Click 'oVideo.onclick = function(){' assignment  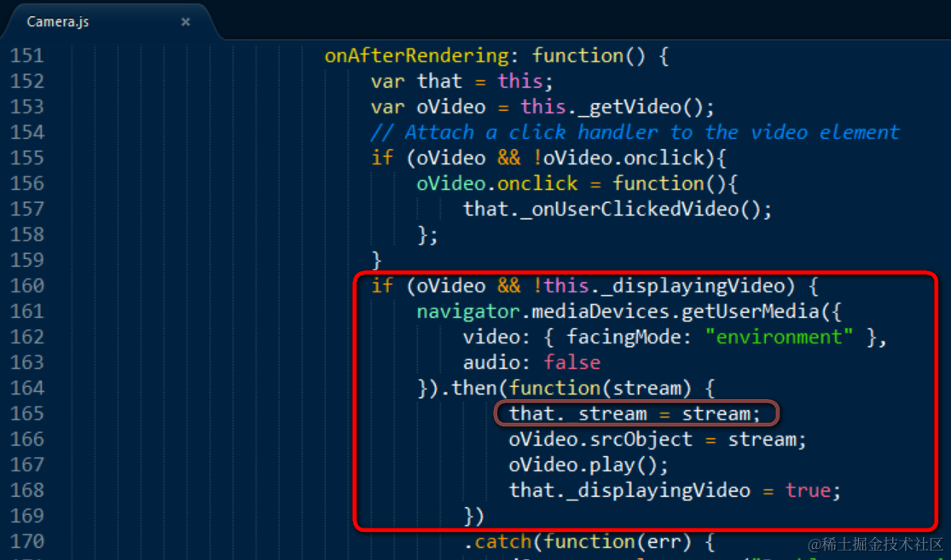[577, 183]
